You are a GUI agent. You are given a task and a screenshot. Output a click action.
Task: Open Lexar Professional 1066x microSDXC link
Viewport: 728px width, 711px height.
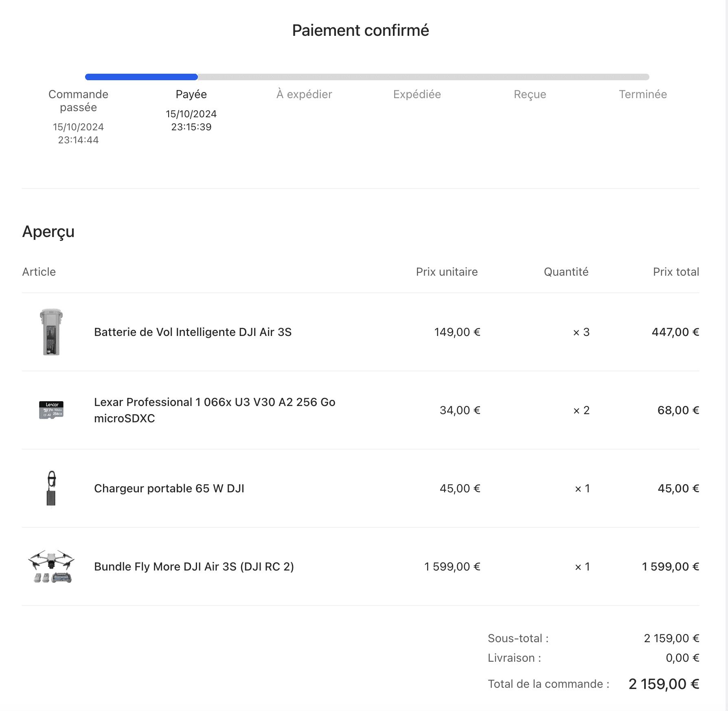(x=215, y=410)
